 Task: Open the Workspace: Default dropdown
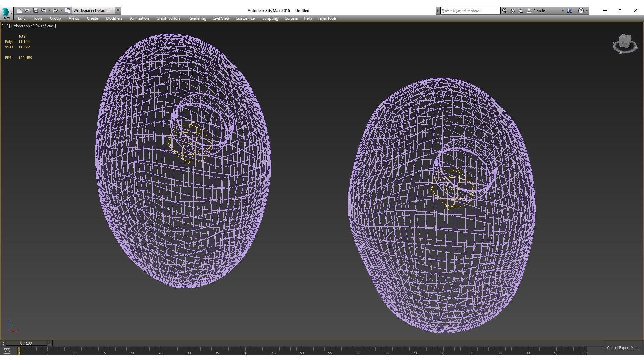point(94,11)
